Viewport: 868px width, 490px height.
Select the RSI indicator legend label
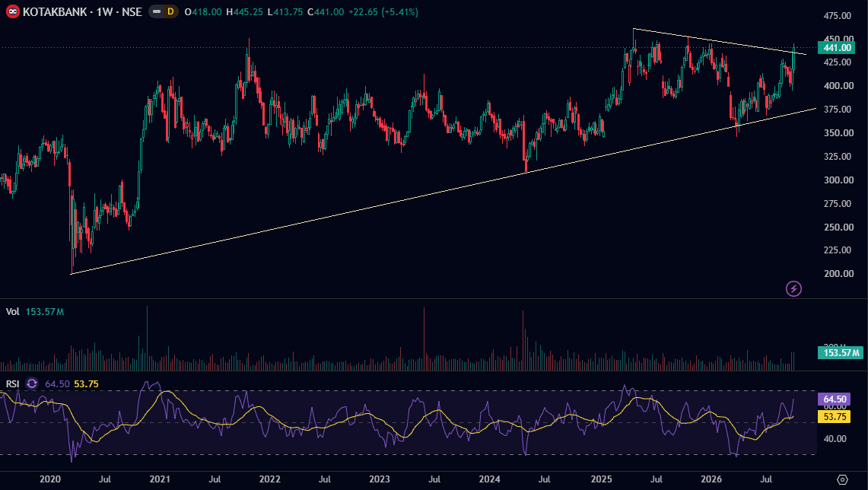click(13, 383)
